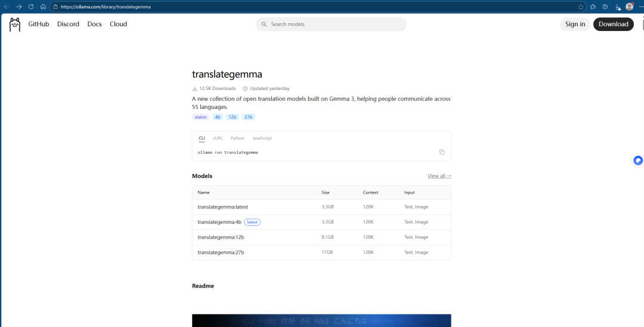The image size is (644, 327).
Task: Open the browser downloads icon
Action: click(x=617, y=7)
